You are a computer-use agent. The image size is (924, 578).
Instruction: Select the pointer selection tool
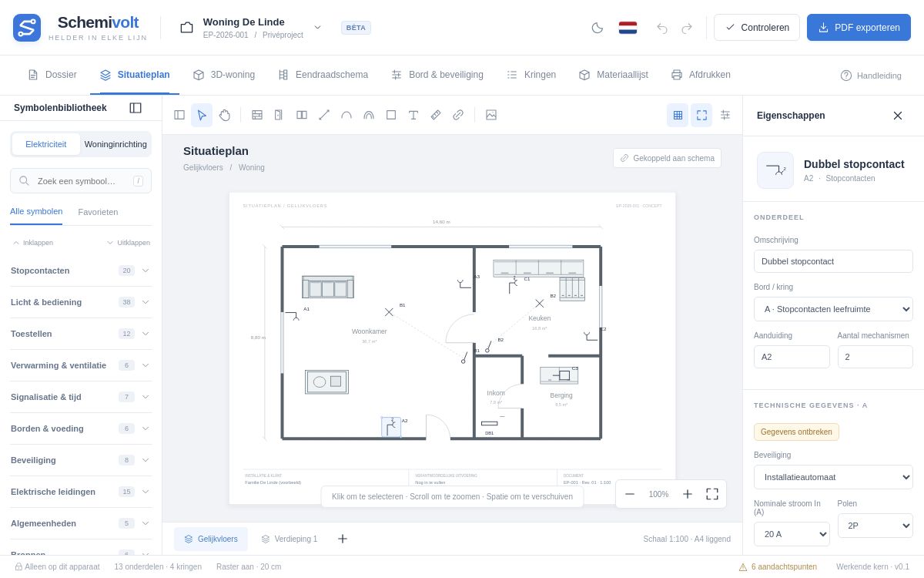point(202,115)
